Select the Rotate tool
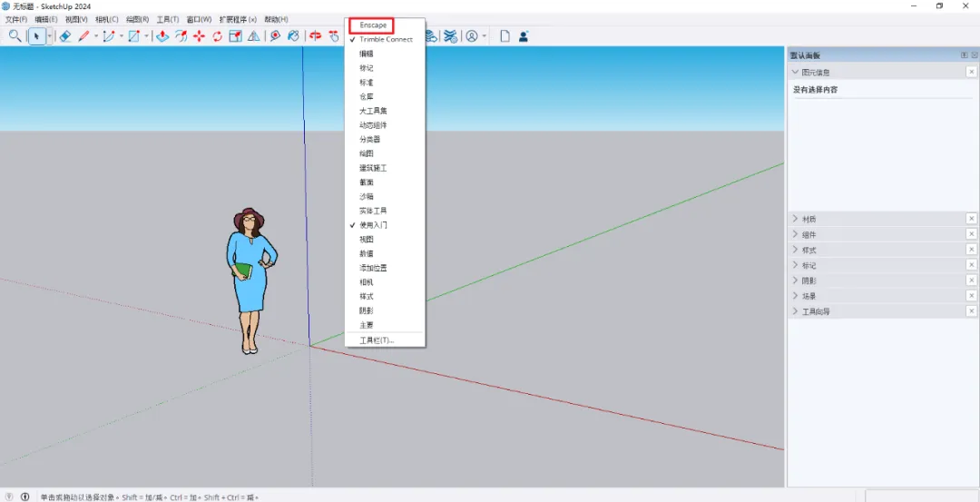This screenshot has height=502, width=980. coord(218,36)
